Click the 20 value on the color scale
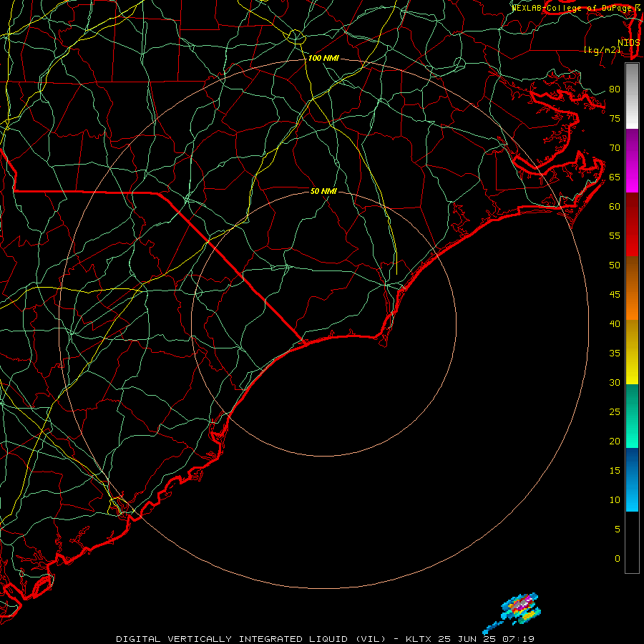The image size is (644, 644). (615, 441)
